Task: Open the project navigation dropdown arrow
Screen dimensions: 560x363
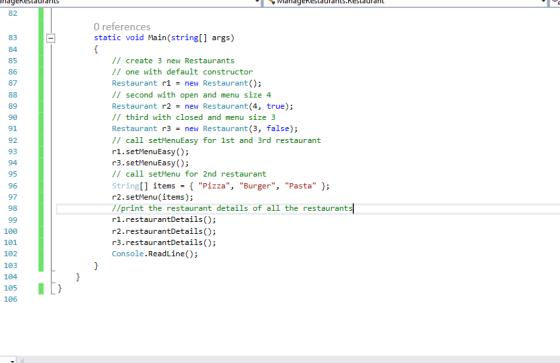Action: (x=258, y=2)
